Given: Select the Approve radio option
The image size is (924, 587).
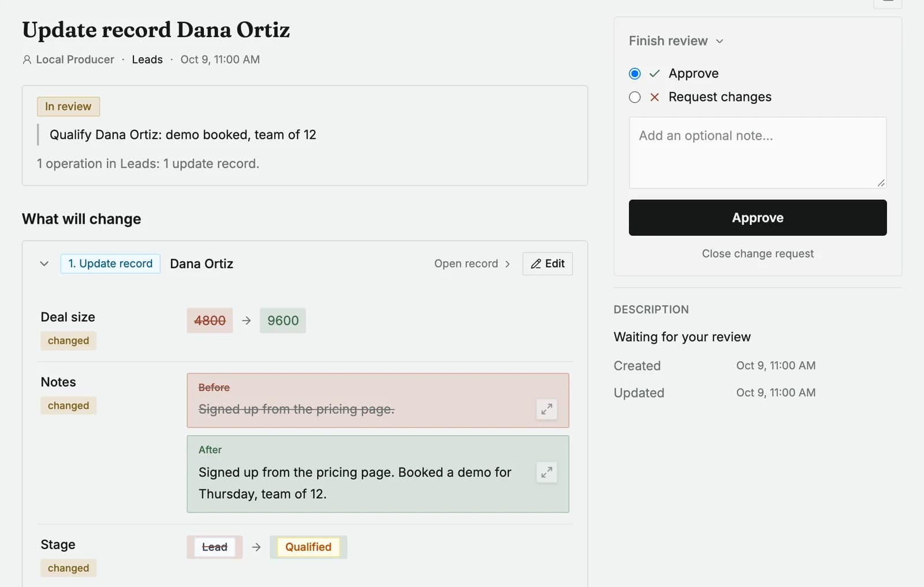Looking at the screenshot, I should [x=635, y=73].
